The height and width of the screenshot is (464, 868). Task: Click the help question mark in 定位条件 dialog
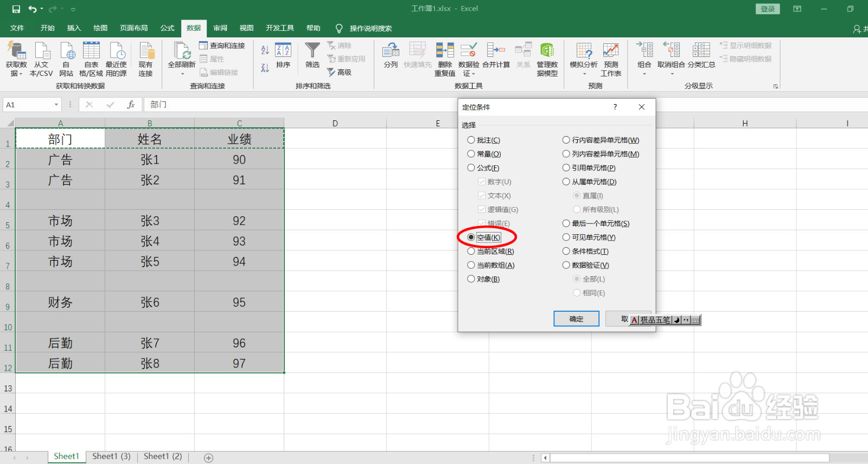615,107
